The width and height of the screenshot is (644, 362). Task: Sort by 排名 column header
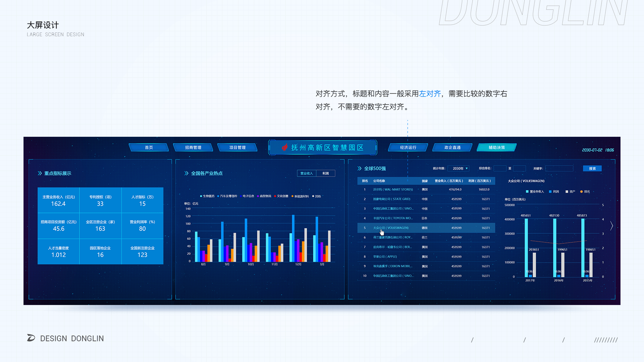(365, 181)
